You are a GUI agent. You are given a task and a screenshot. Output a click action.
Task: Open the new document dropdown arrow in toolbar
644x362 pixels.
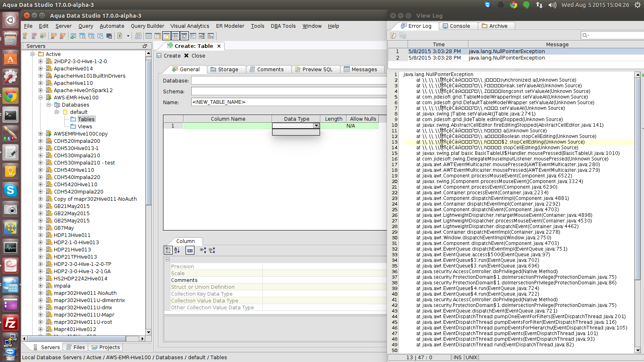click(x=128, y=36)
